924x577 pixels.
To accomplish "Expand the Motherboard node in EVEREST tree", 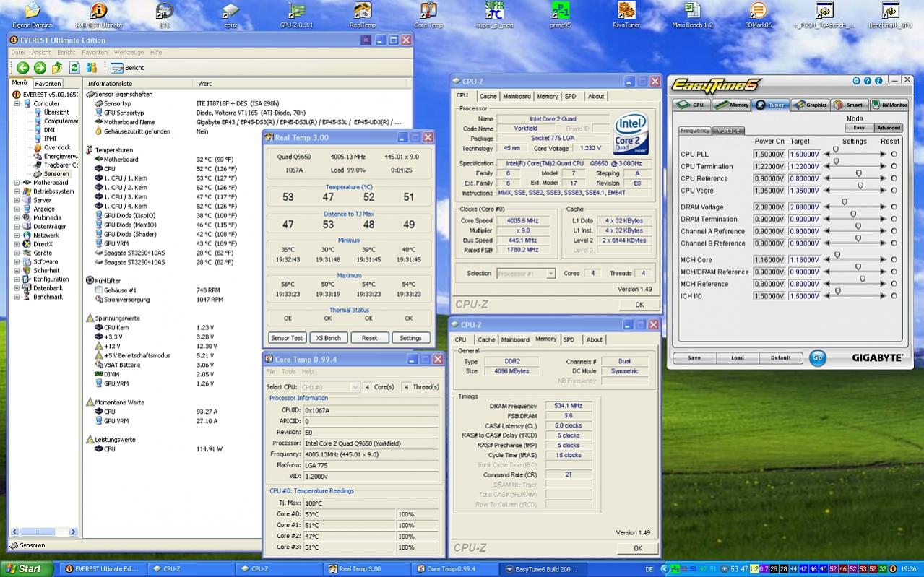I will [16, 183].
